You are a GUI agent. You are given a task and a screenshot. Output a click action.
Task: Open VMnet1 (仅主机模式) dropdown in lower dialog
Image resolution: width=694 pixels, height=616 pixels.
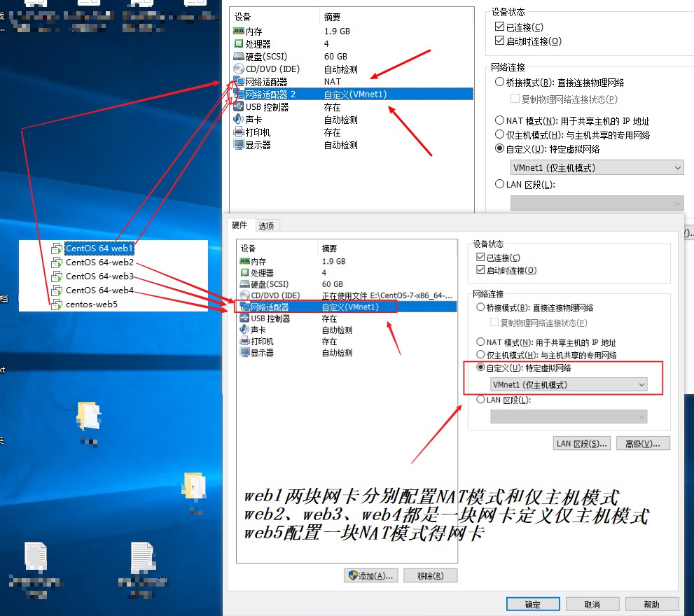(569, 384)
